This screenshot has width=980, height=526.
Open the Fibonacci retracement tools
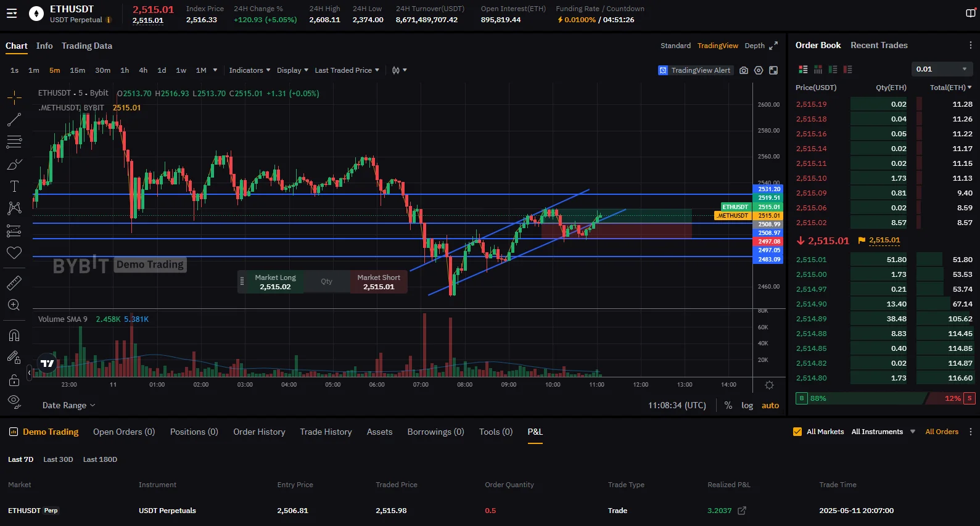pyautogui.click(x=14, y=142)
